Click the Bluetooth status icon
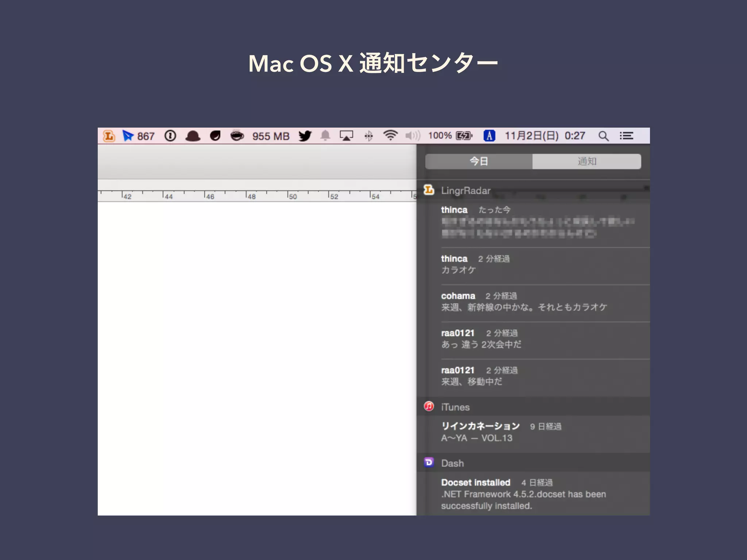Image resolution: width=747 pixels, height=560 pixels. point(369,136)
